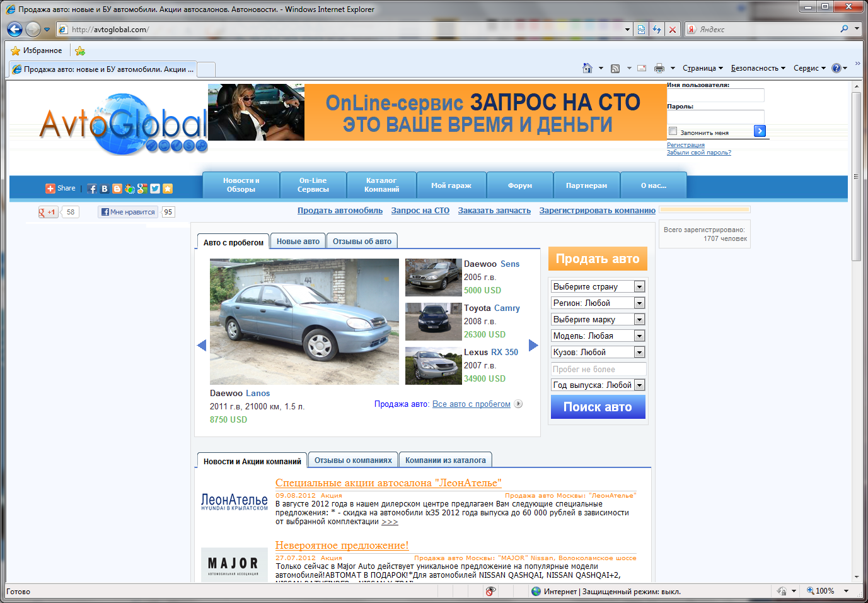Click the add to favorites bar icon
Screen dimensions: 868x603
(x=80, y=50)
